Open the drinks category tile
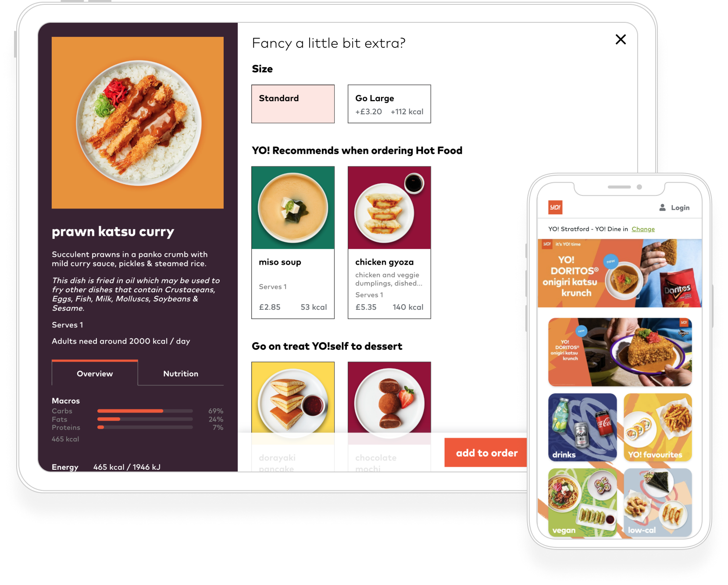The image size is (728, 585). click(582, 427)
